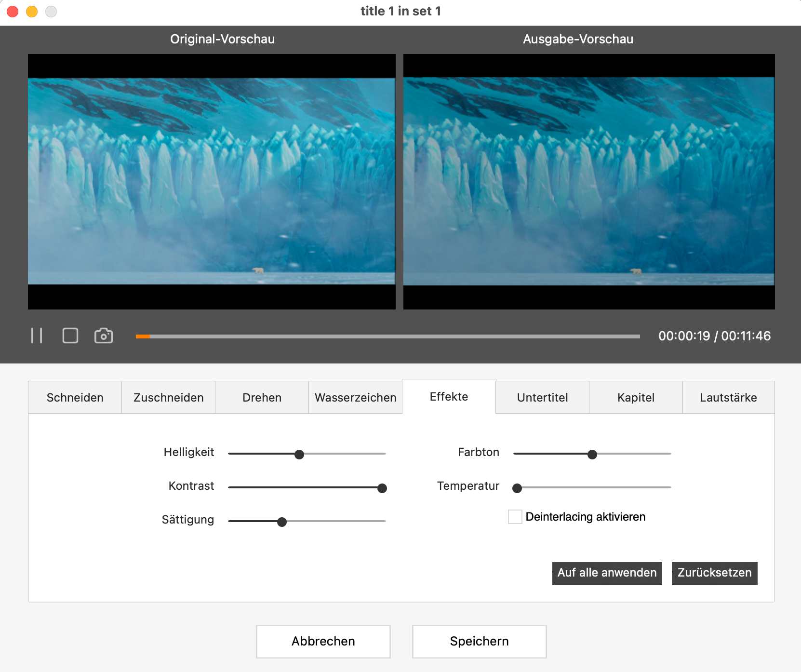Enable Deinterlacing aktivieren
801x672 pixels.
[514, 516]
